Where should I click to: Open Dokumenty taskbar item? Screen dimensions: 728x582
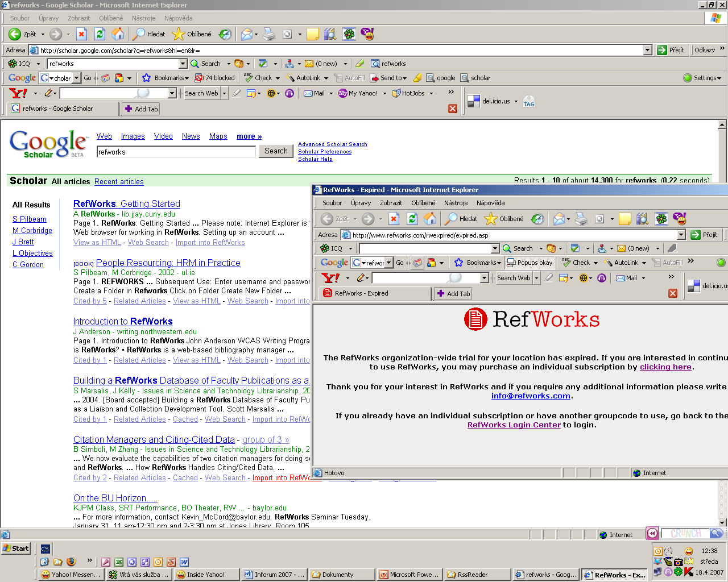pos(342,575)
